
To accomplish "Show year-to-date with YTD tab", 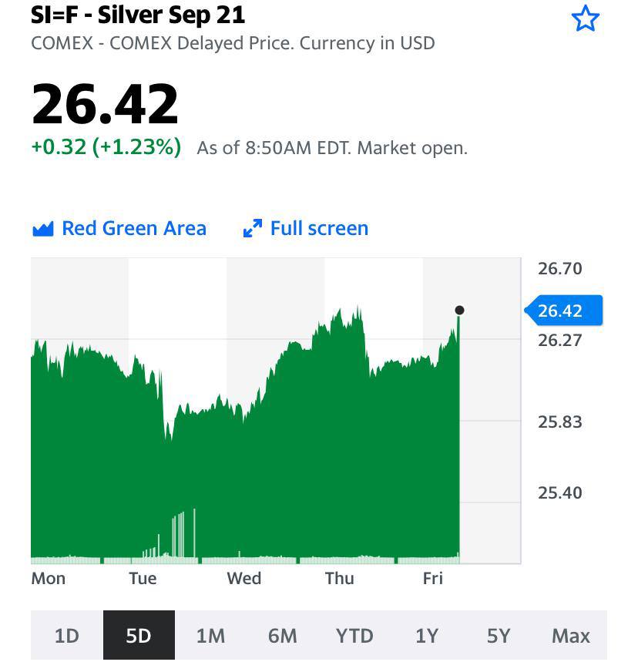I will pos(354,635).
